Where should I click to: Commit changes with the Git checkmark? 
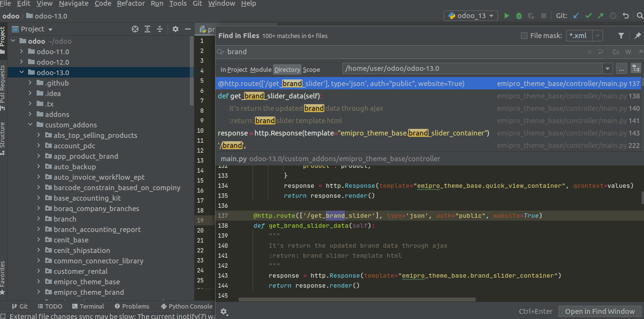pyautogui.click(x=588, y=16)
